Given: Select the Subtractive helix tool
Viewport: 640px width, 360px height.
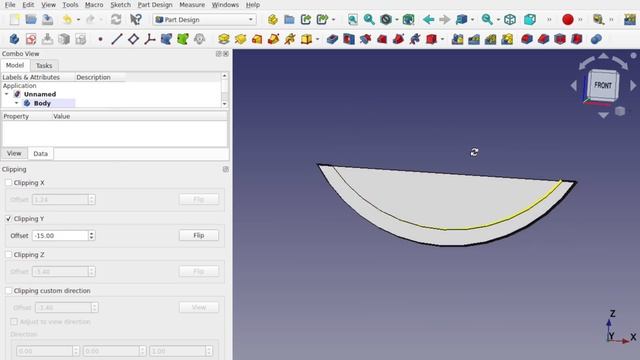Looking at the screenshot, I should (415, 39).
